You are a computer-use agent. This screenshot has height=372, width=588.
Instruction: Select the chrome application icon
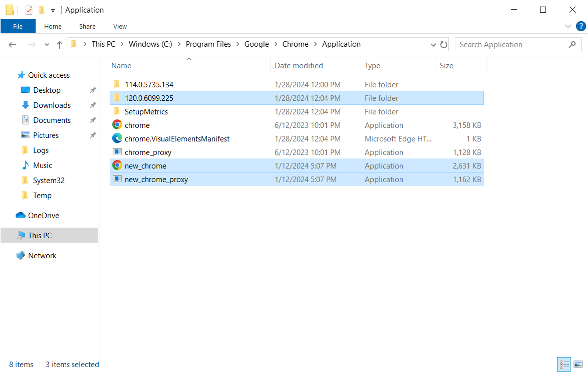[x=117, y=125]
